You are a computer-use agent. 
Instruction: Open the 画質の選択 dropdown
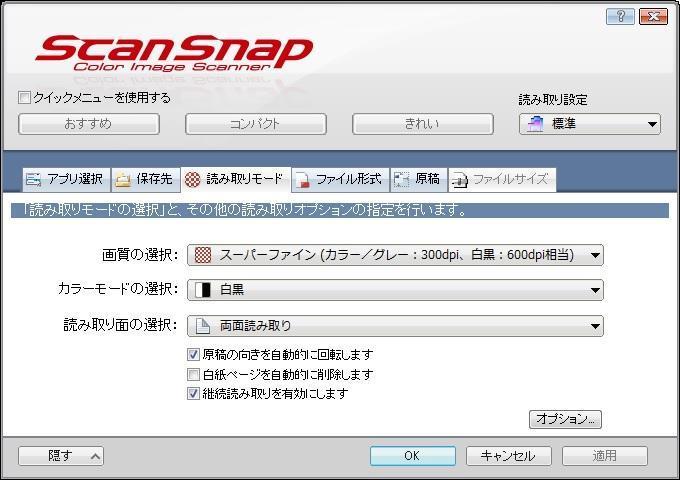point(395,255)
